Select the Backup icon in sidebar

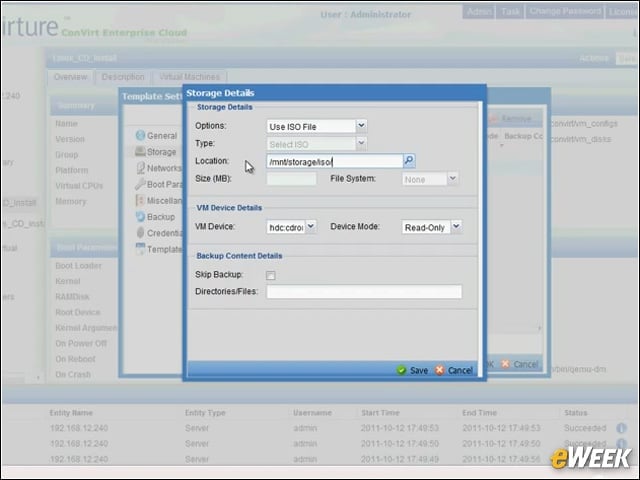(140, 217)
